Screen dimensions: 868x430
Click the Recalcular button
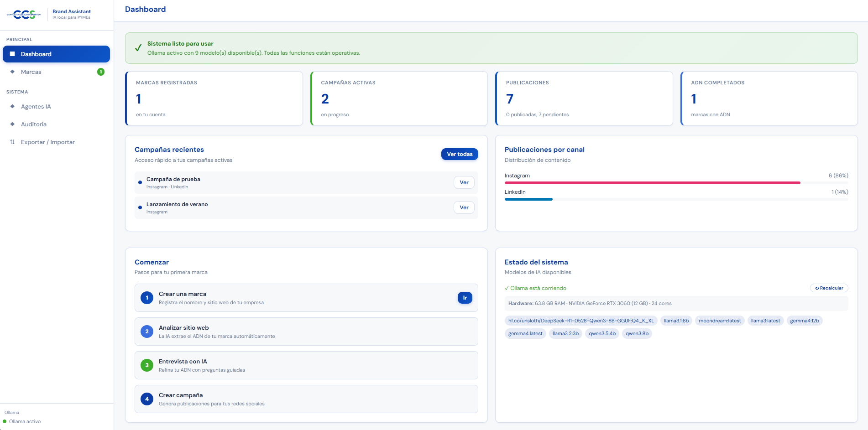(x=829, y=288)
